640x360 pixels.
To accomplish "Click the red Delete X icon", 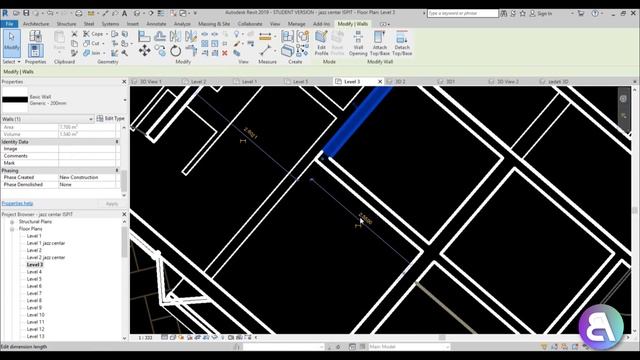I will pos(224,53).
